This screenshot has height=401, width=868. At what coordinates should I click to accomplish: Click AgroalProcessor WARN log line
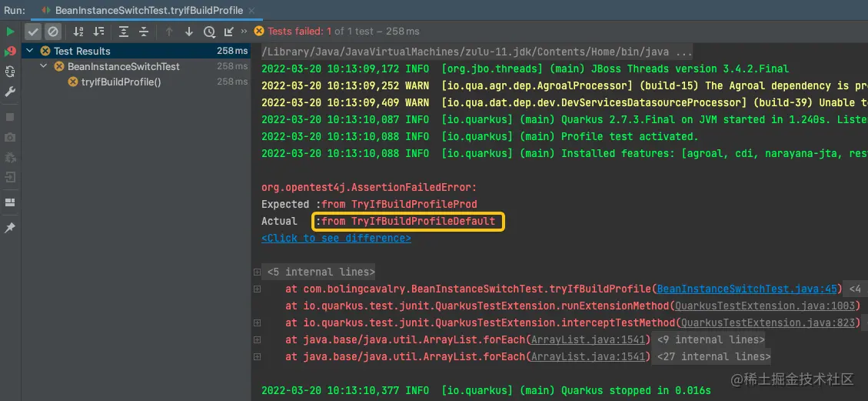(x=564, y=86)
